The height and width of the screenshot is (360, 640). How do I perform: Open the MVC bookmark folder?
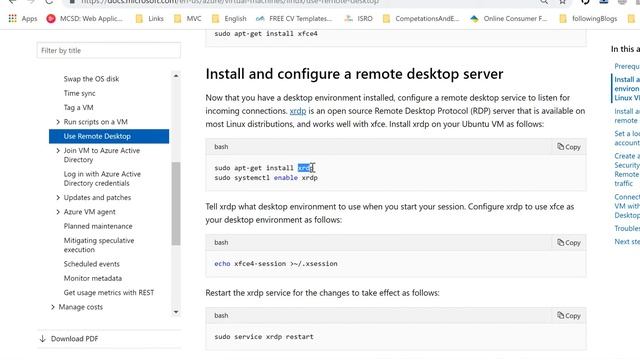[x=188, y=18]
